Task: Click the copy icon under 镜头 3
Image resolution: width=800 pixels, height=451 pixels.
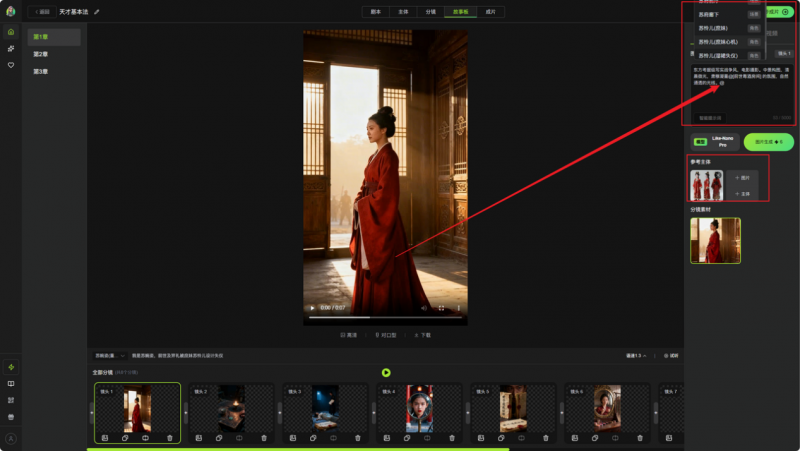Action: 312,438
